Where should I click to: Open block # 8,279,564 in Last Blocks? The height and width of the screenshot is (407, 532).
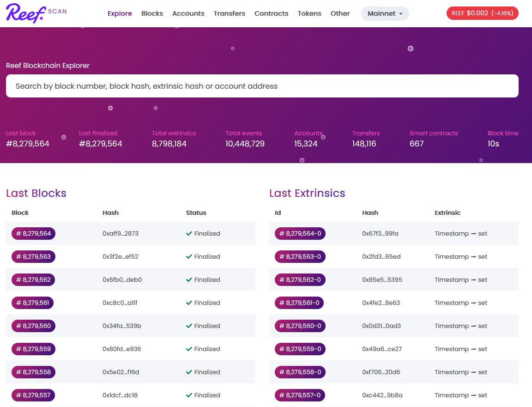33,234
